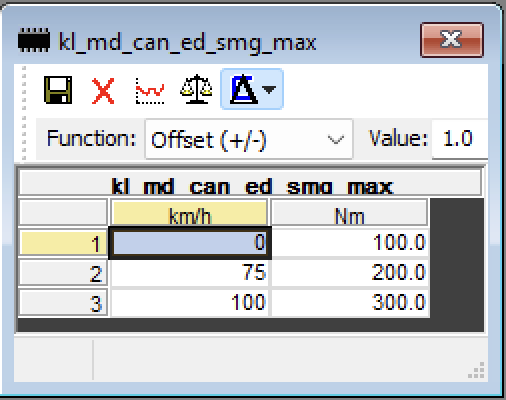Select the km/h column header
The image size is (506, 400).
pos(189,212)
